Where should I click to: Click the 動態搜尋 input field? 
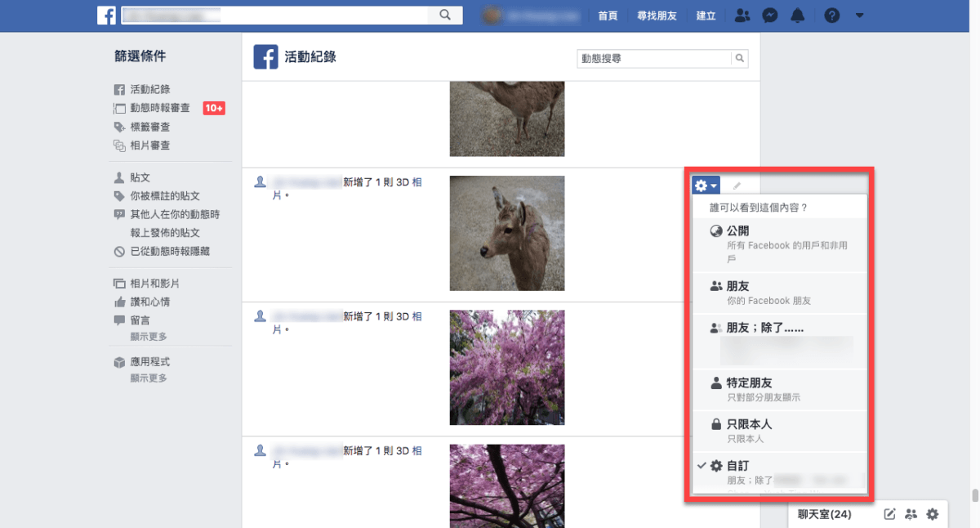pyautogui.click(x=654, y=59)
